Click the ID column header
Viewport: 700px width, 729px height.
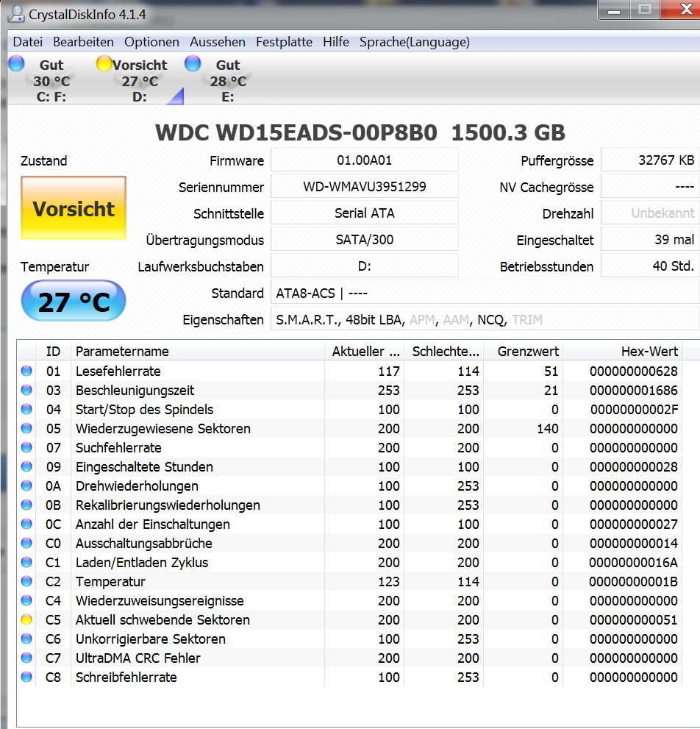pyautogui.click(x=53, y=352)
